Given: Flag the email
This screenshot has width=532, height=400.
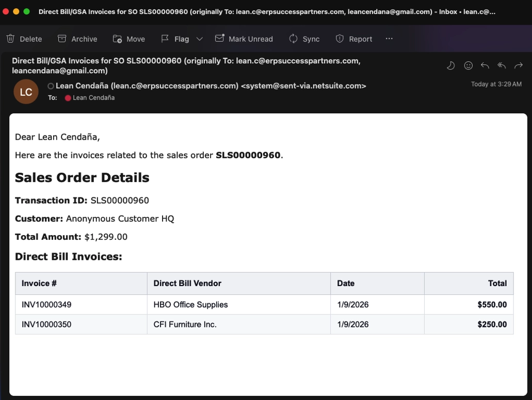Looking at the screenshot, I should click(x=175, y=39).
